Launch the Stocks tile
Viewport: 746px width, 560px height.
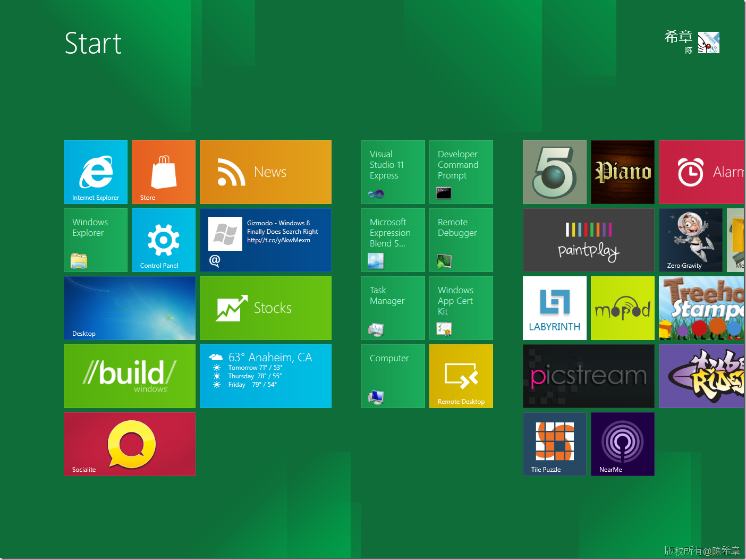266,308
